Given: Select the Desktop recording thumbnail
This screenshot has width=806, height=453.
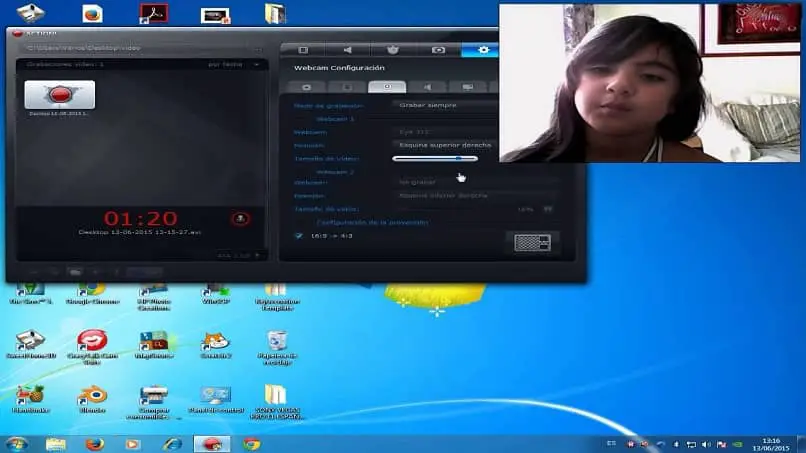Looking at the screenshot, I should [60, 95].
